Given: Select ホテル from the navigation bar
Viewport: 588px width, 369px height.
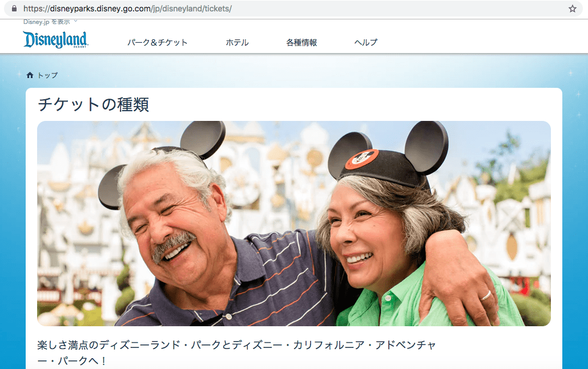Looking at the screenshot, I should (237, 42).
